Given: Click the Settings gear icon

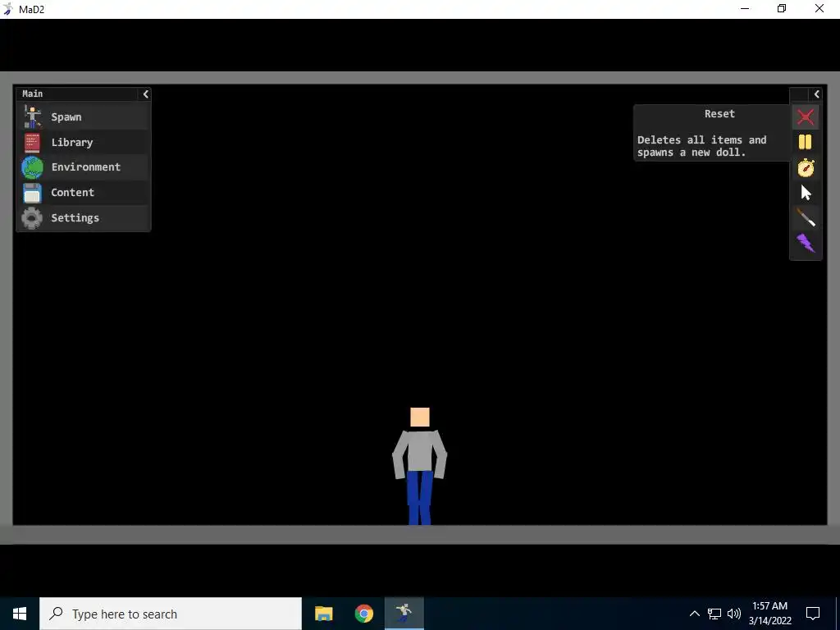Looking at the screenshot, I should pos(32,218).
